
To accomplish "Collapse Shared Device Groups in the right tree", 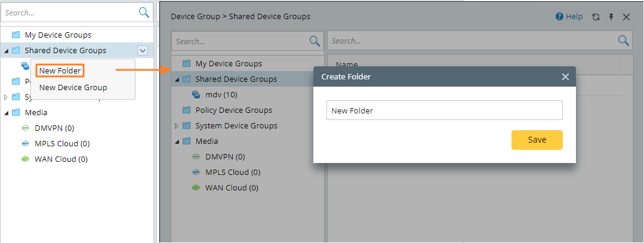I will tap(177, 79).
